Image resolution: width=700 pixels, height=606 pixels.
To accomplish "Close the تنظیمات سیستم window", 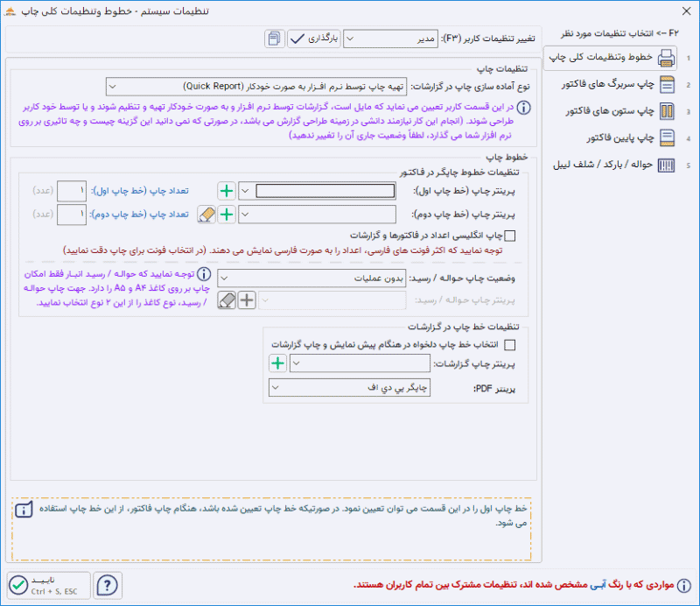I will pyautogui.click(x=687, y=11).
